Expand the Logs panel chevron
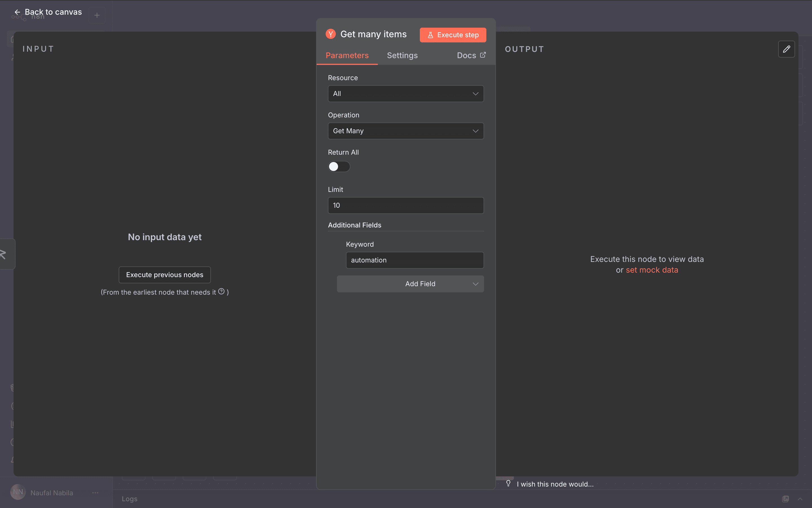The height and width of the screenshot is (508, 812). coord(800,499)
